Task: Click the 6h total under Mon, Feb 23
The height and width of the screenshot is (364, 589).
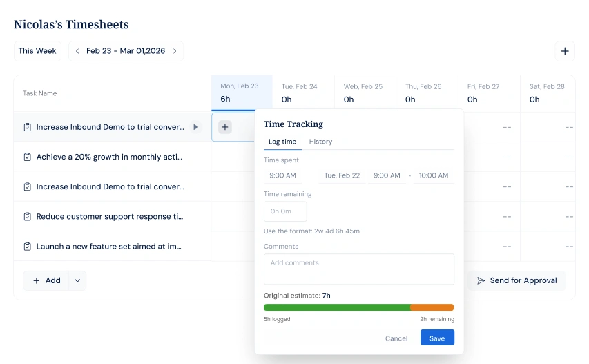Action: pyautogui.click(x=225, y=99)
